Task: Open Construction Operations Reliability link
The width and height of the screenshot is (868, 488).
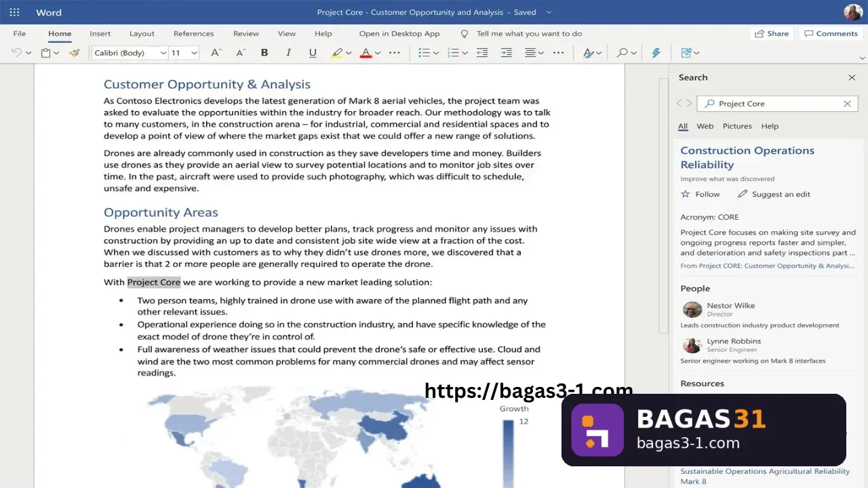Action: tap(747, 157)
